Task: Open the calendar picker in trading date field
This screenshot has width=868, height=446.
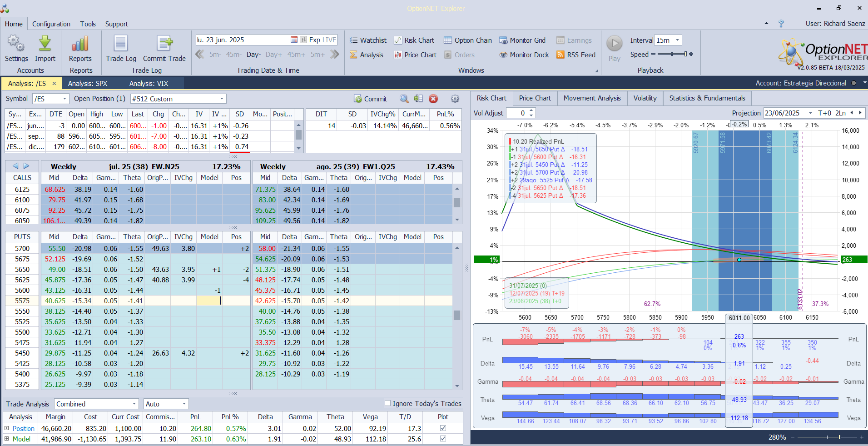Action: click(x=294, y=40)
